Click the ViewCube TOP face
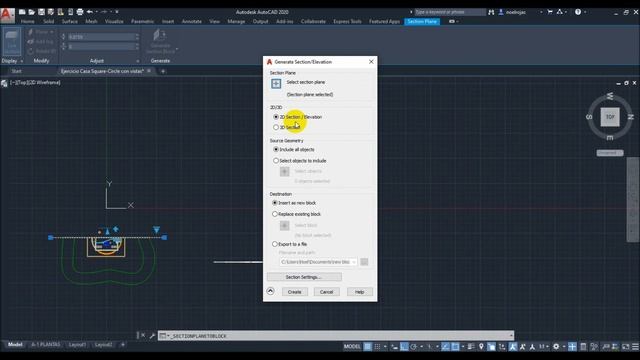 click(610, 117)
